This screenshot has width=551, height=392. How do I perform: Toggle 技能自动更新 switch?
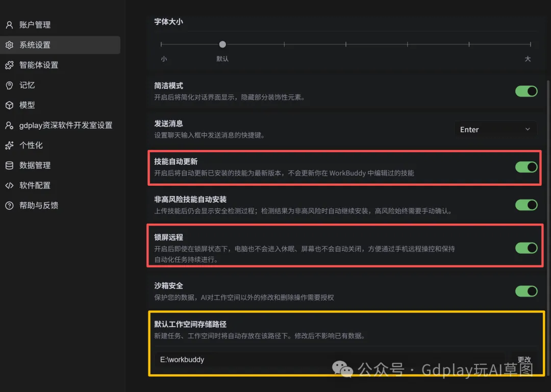pos(526,167)
